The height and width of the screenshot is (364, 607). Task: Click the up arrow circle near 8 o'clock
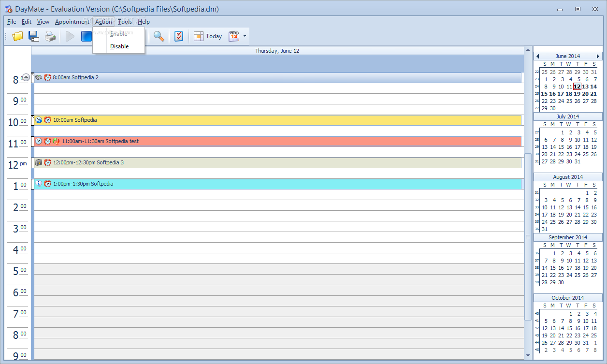26,77
